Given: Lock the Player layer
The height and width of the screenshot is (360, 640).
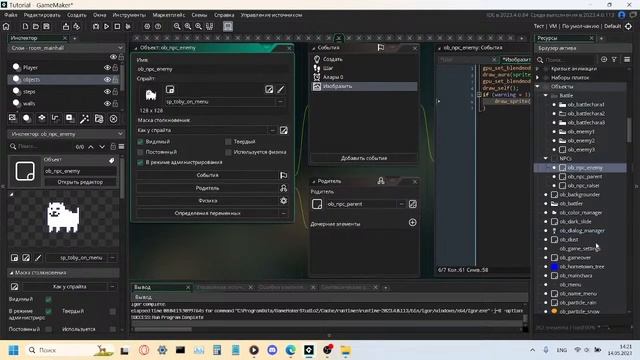Looking at the screenshot, I should click(116, 67).
